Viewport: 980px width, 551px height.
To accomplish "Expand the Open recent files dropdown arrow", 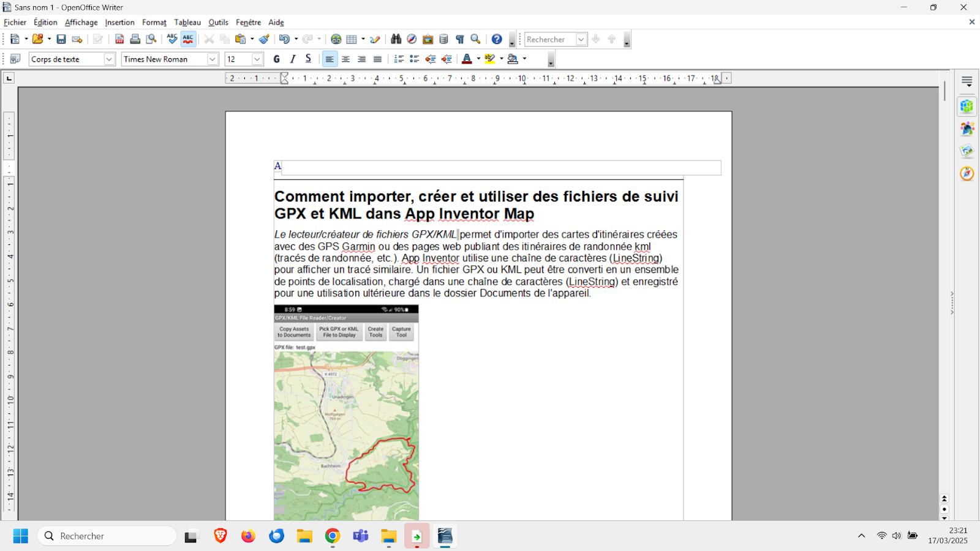I will [49, 39].
